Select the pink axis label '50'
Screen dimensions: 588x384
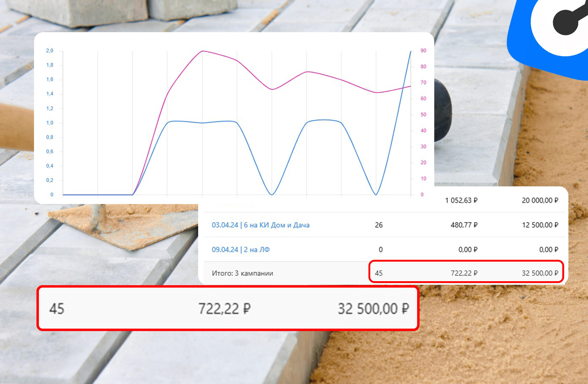point(423,115)
